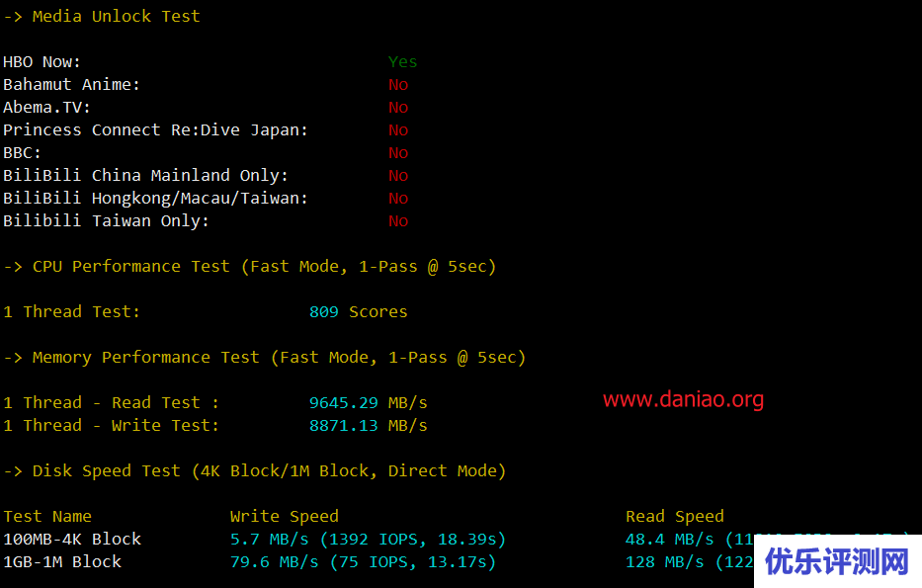Click the BiliBili China Mainland Only label
922x588 pixels.
tap(145, 175)
